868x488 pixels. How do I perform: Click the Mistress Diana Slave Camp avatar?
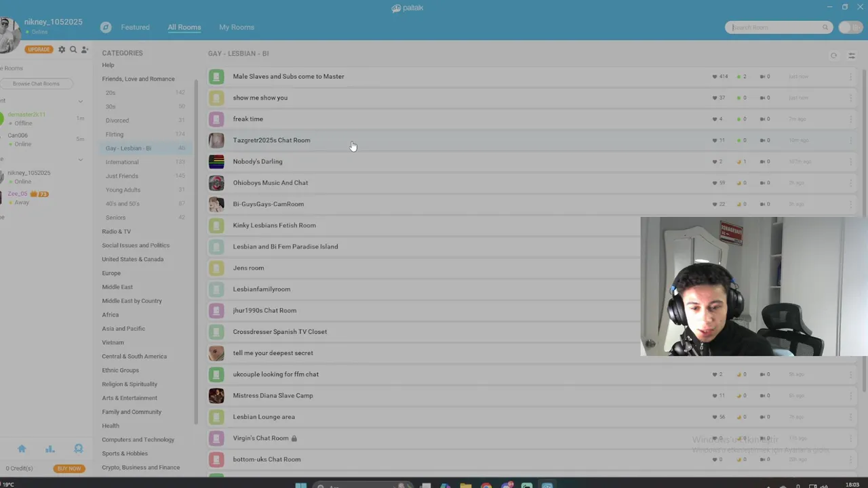click(216, 396)
